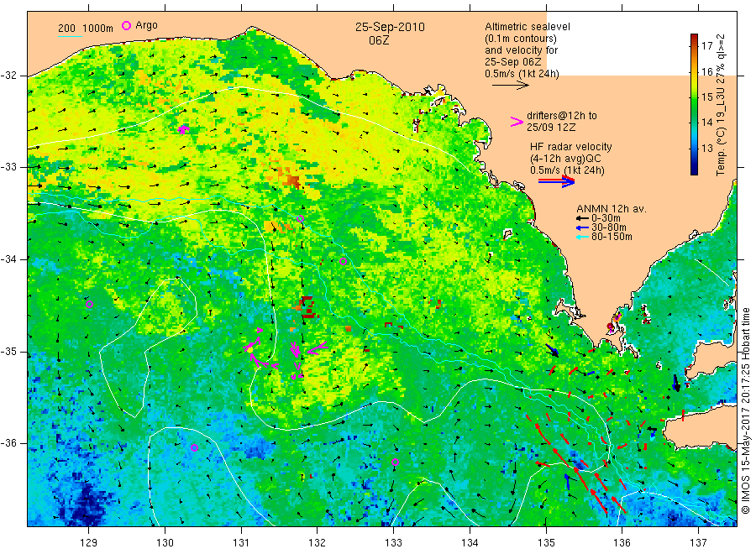
Task: Click the IMOS copyright timestamp text
Action: [746, 410]
